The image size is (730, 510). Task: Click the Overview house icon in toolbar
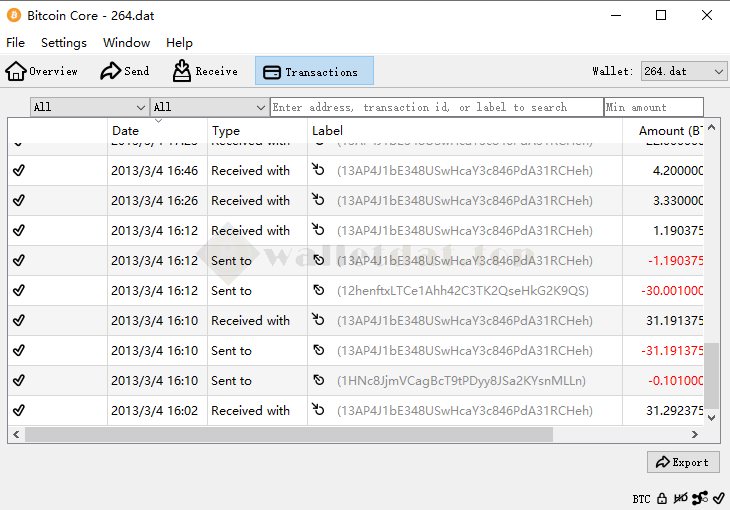pyautogui.click(x=16, y=71)
